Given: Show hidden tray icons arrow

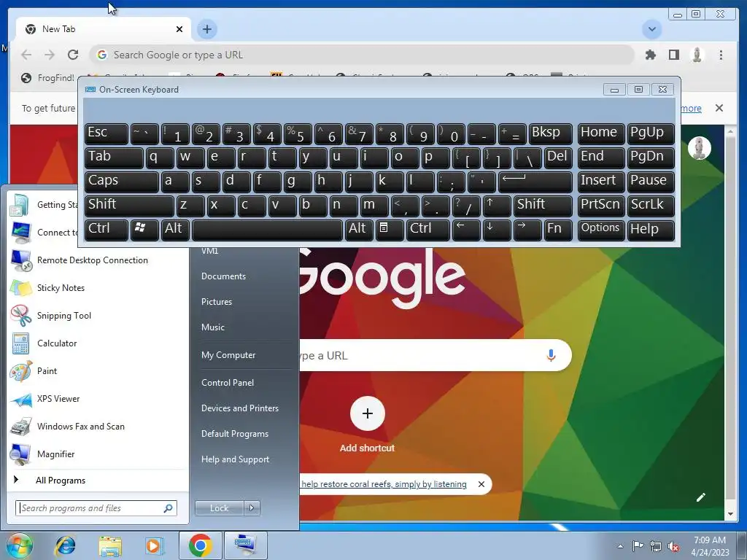Looking at the screenshot, I should click(620, 546).
